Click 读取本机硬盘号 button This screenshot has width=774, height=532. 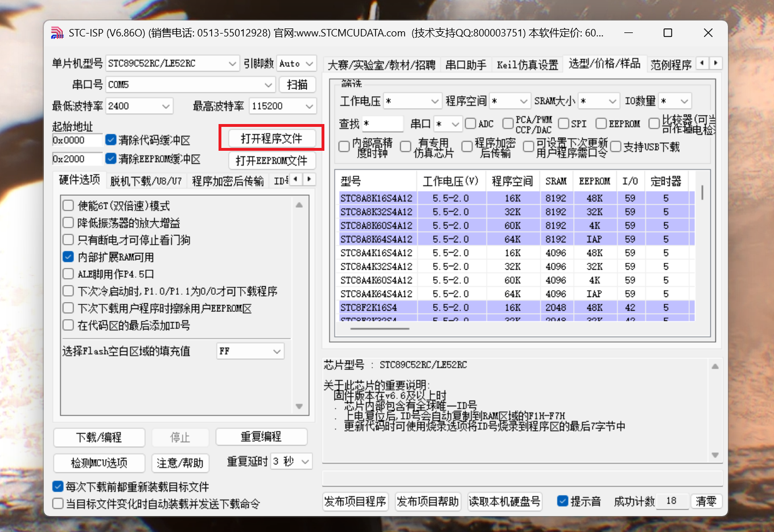pos(504,501)
